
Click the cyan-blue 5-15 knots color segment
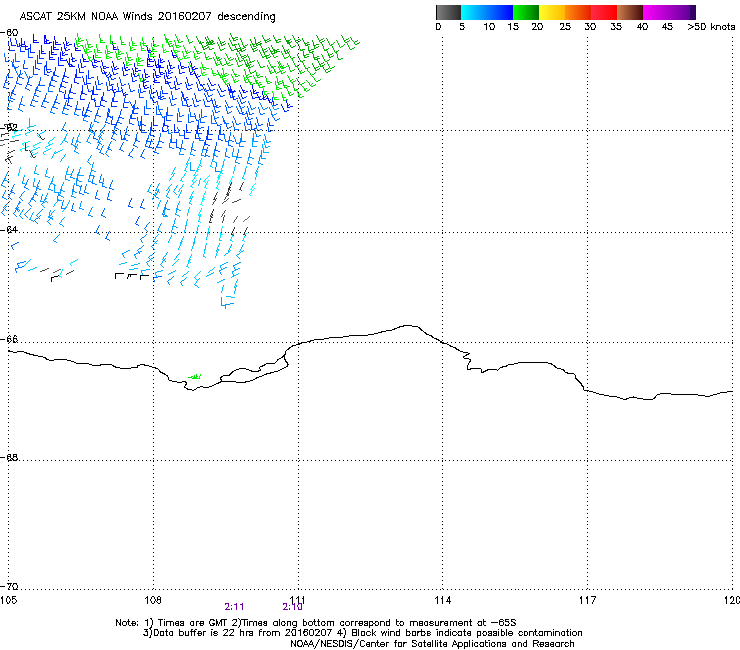pos(487,12)
